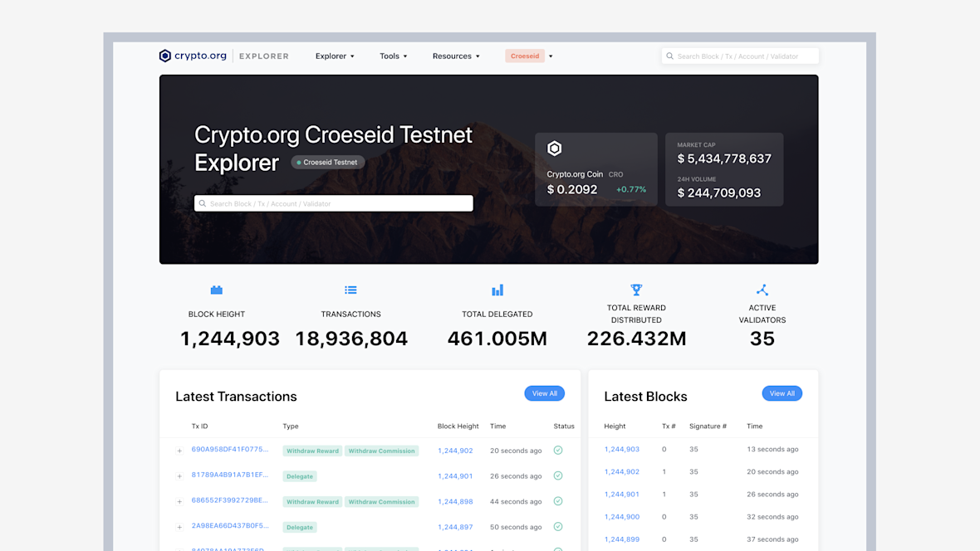Click the EXPLORER text beside logo
The image size is (980, 551).
click(264, 56)
